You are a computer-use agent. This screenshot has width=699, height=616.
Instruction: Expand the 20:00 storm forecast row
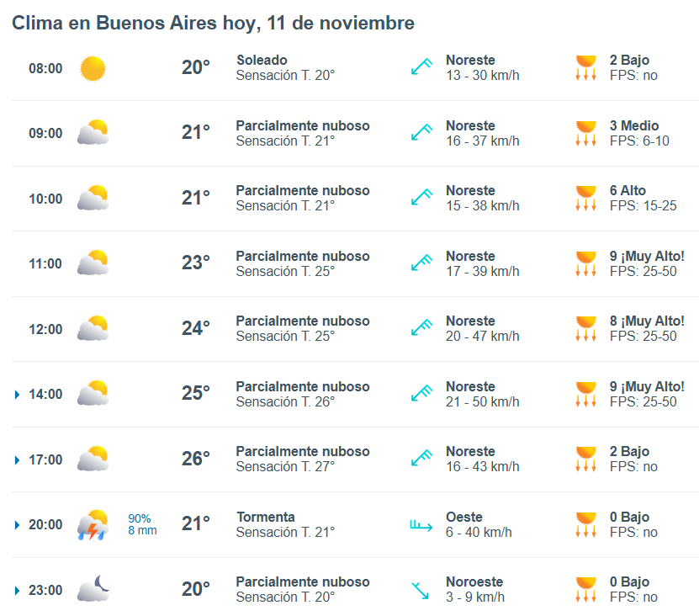click(18, 525)
